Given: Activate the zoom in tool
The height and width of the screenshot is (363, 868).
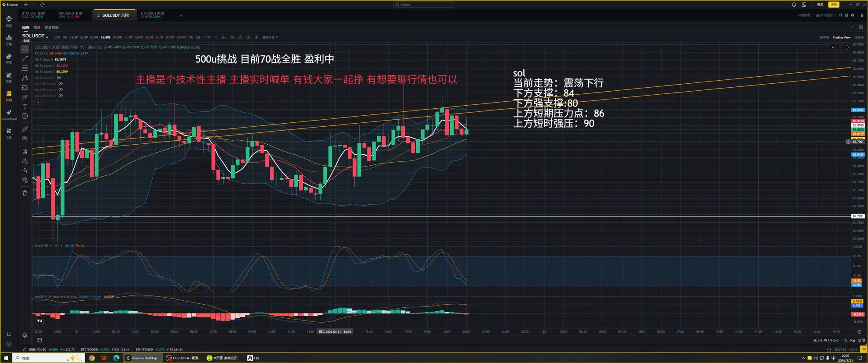Looking at the screenshot, I should (x=25, y=139).
